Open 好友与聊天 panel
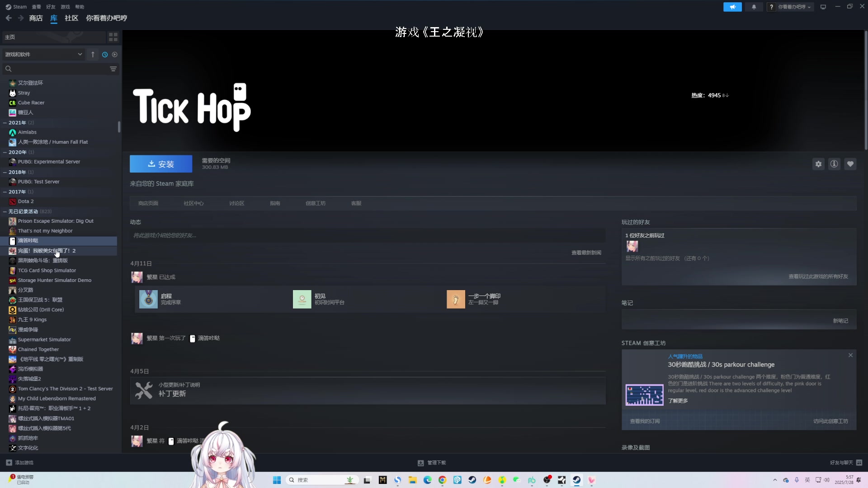This screenshot has width=868, height=488. click(846, 463)
